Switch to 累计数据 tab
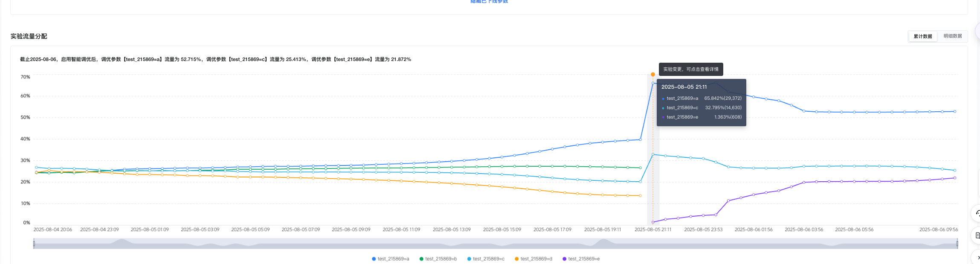Image resolution: width=980 pixels, height=264 pixels. click(x=922, y=36)
